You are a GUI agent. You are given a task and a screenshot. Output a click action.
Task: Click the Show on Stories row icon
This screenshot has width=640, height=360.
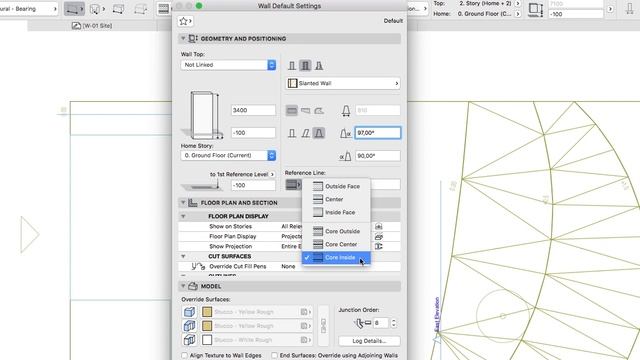(379, 227)
